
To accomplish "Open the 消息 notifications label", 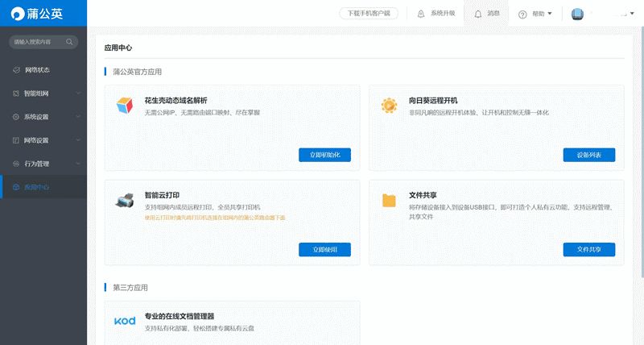I will (493, 13).
